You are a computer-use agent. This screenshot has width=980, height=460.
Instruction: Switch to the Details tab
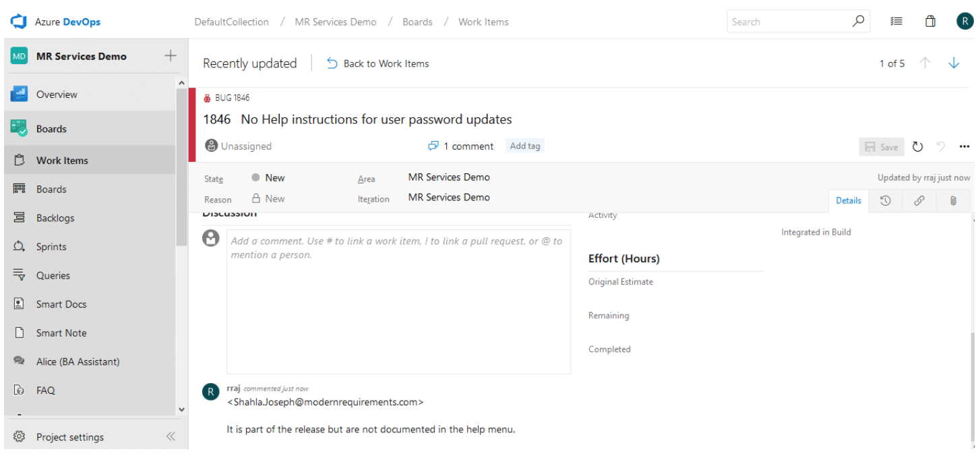[848, 200]
